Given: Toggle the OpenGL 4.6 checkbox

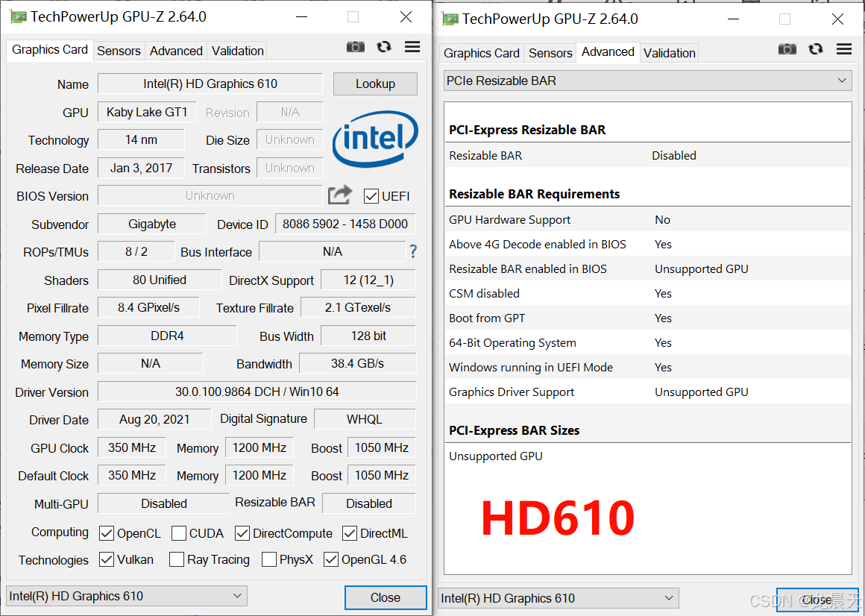Looking at the screenshot, I should tap(331, 559).
